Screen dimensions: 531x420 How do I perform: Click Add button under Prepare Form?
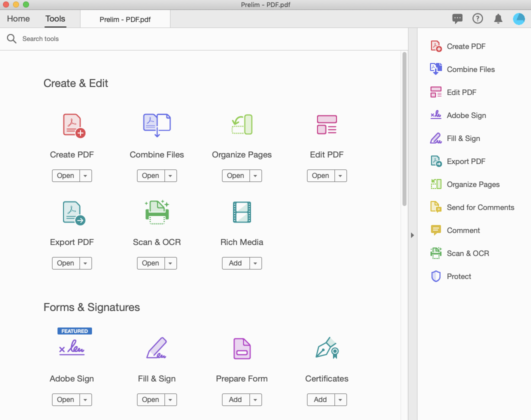235,399
